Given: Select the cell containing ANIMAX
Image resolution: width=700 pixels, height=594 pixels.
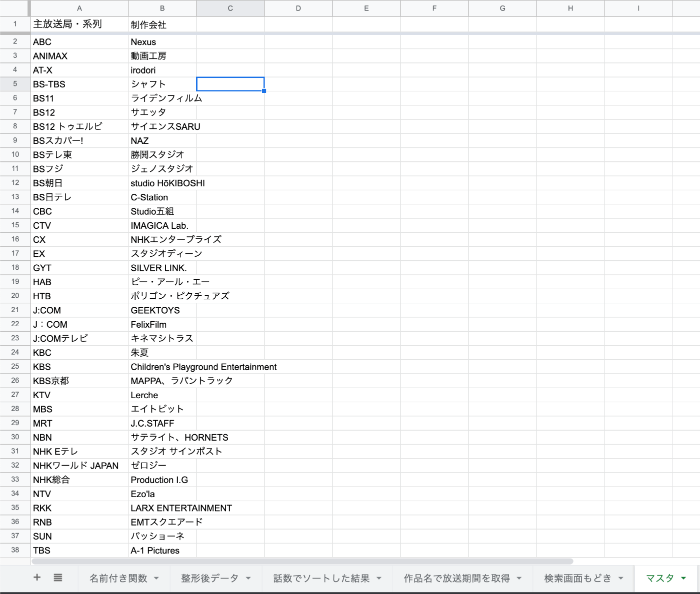Looking at the screenshot, I should pos(79,56).
